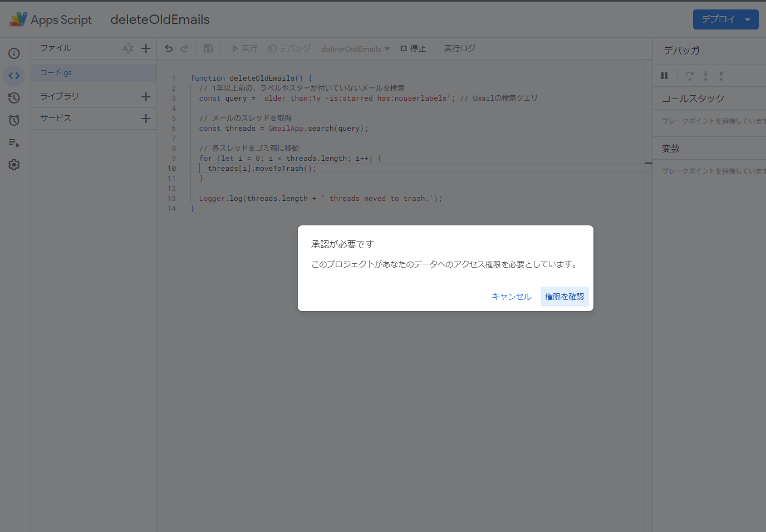Switch to the code editor view
The height and width of the screenshot is (532, 766).
click(x=14, y=75)
